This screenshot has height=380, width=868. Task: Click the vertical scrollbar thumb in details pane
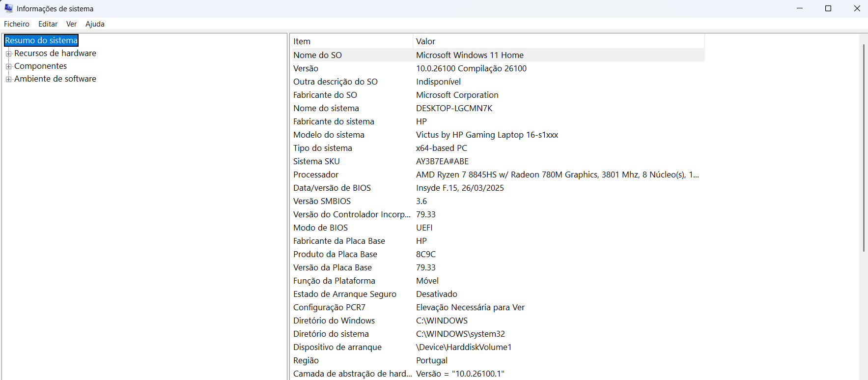click(864, 147)
